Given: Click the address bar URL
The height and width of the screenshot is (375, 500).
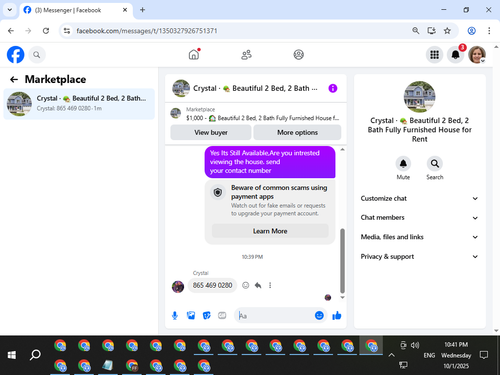Looking at the screenshot, I should click(147, 31).
